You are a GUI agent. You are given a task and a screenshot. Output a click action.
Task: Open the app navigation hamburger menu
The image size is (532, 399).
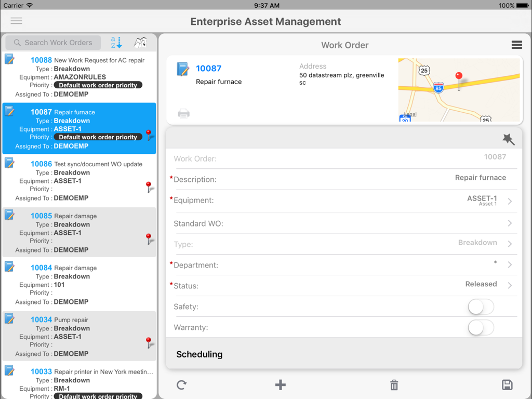click(x=16, y=21)
